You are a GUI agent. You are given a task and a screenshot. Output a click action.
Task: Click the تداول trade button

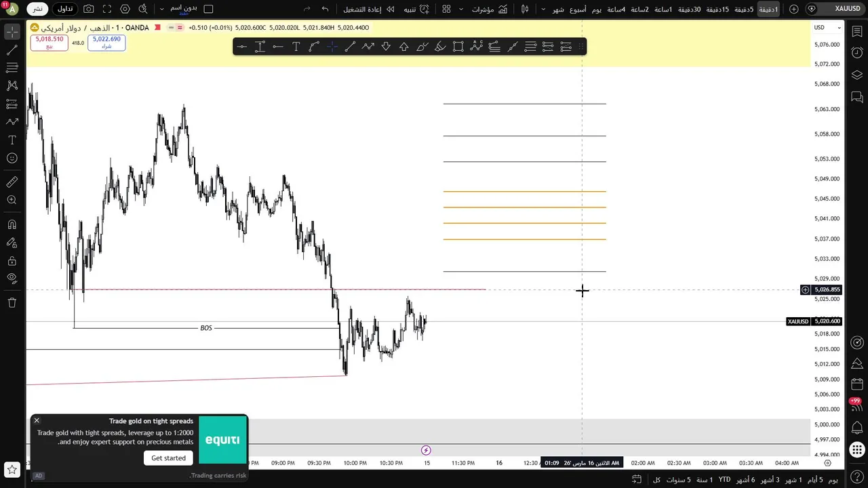coord(65,9)
